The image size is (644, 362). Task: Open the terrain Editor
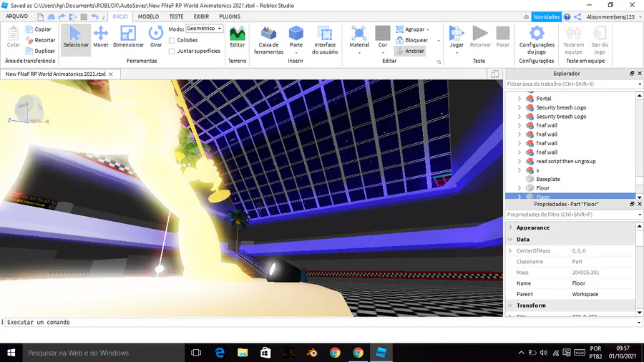click(x=237, y=37)
